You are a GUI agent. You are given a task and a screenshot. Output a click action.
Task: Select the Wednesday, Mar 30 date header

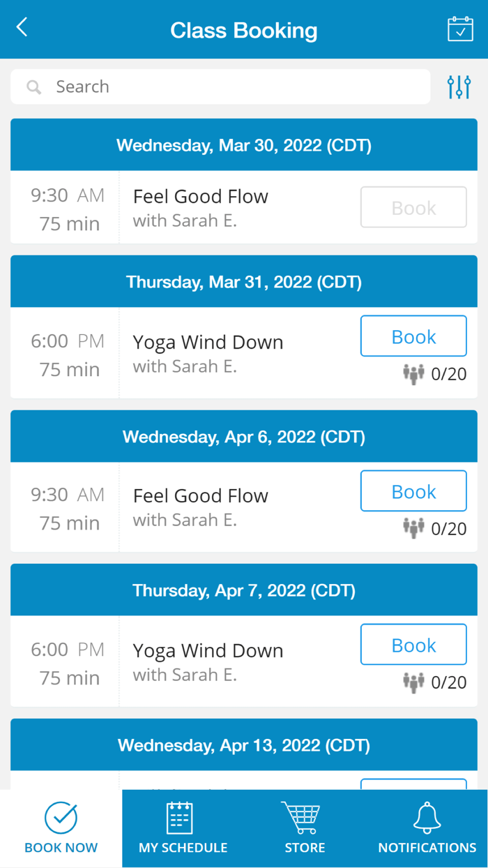click(244, 144)
